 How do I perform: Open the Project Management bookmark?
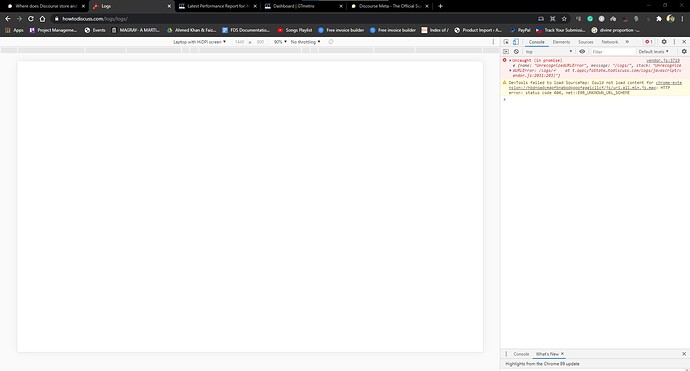click(53, 30)
